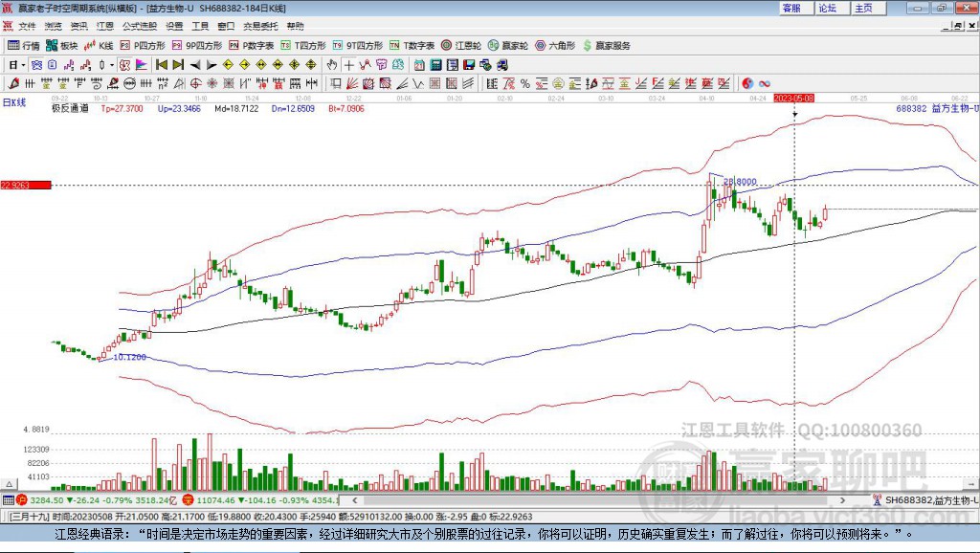Expand the panel with bottom-left triangle
The height and width of the screenshot is (553, 980).
9,484
